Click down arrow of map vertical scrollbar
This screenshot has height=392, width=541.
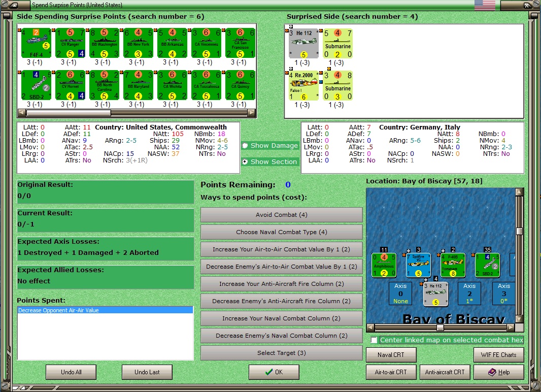pyautogui.click(x=520, y=319)
